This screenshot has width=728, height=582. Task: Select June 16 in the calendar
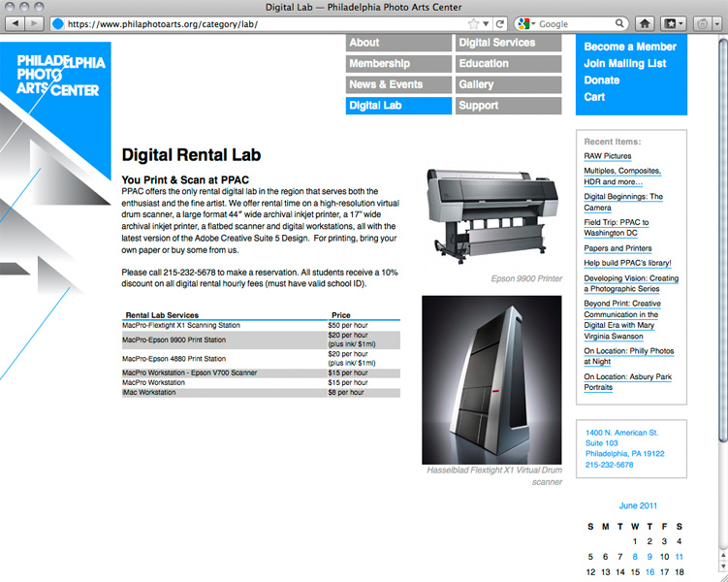pos(649,571)
